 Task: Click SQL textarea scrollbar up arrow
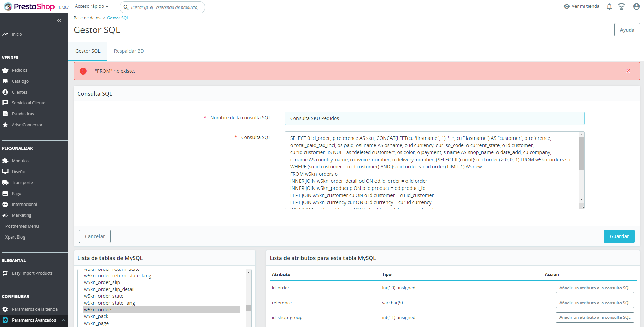point(582,135)
